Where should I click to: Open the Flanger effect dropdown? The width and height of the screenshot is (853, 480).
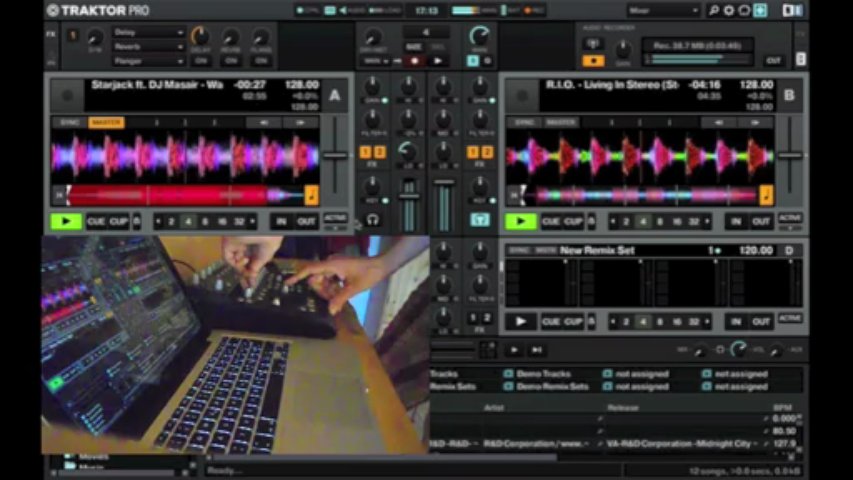point(149,60)
